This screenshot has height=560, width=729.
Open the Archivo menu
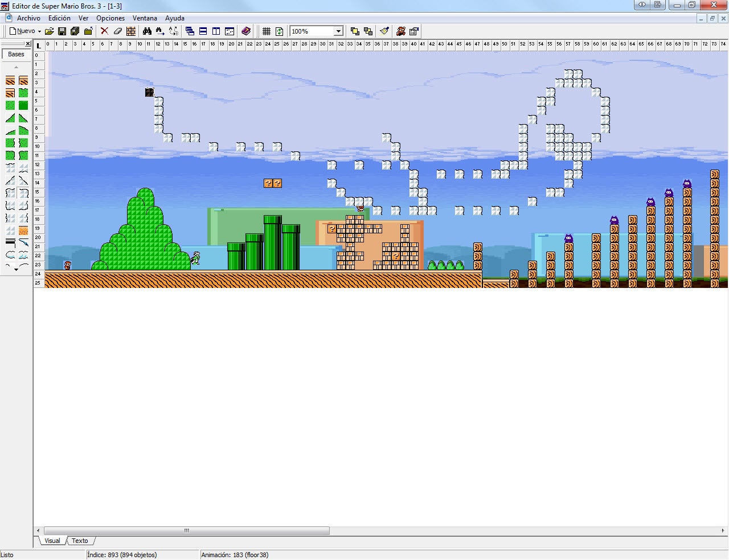(28, 18)
